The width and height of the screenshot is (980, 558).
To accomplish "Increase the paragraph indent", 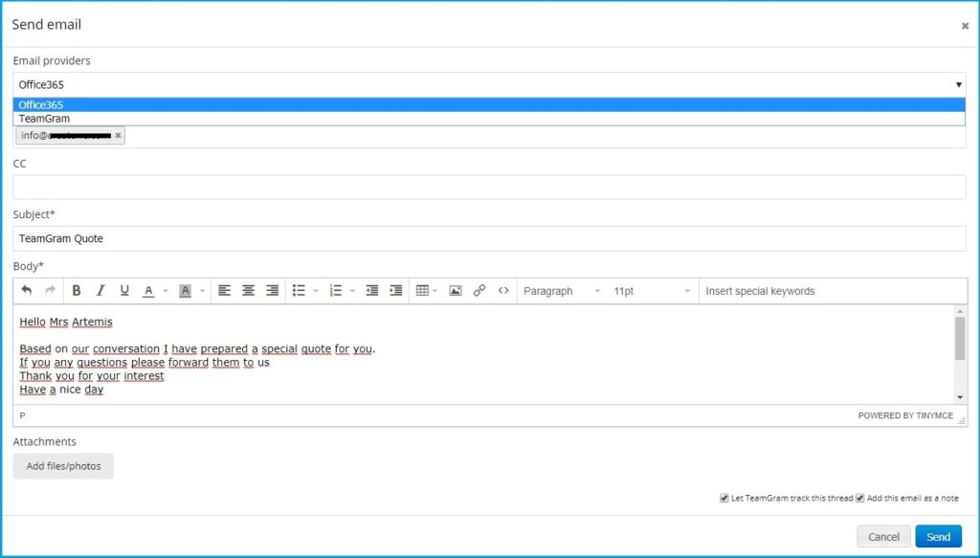I will (395, 291).
